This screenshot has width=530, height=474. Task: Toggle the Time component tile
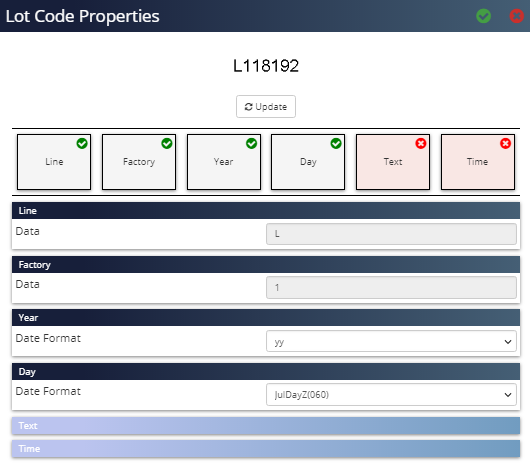pyautogui.click(x=478, y=162)
